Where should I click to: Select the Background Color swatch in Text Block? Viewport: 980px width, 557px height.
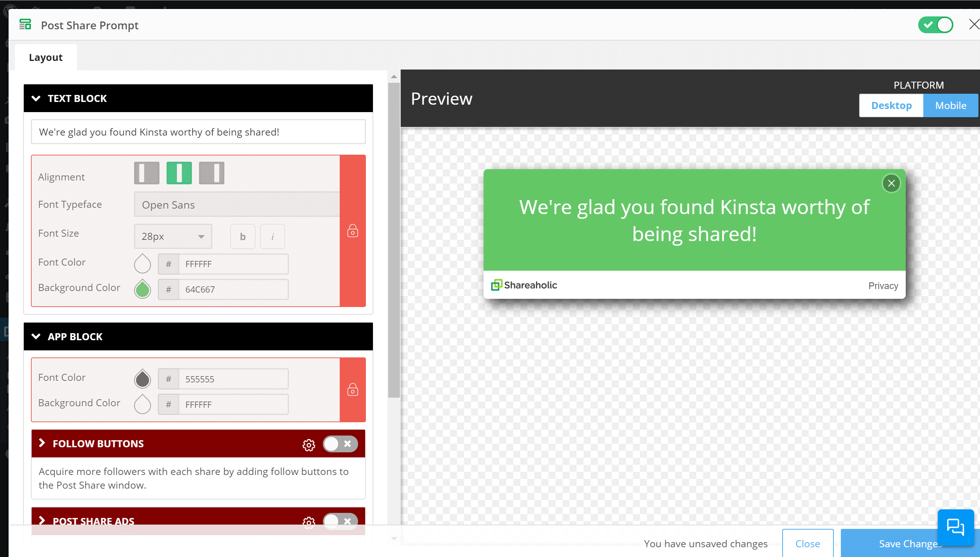pyautogui.click(x=142, y=289)
